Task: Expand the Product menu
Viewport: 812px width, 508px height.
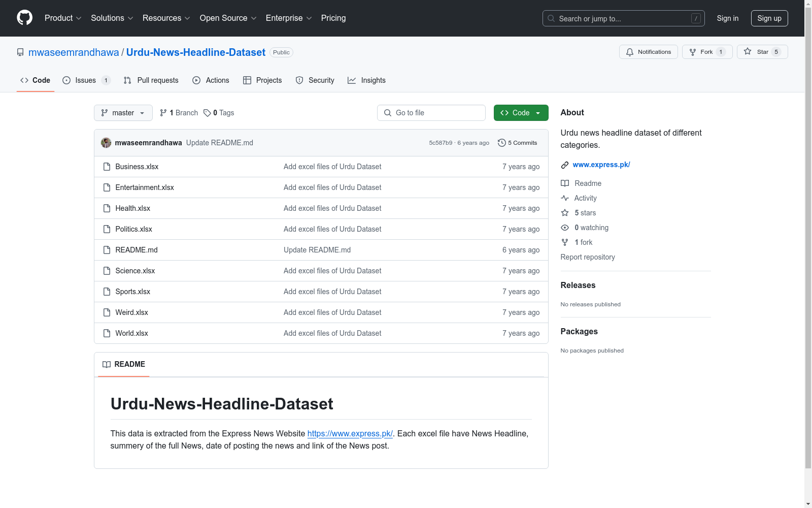Action: point(63,18)
